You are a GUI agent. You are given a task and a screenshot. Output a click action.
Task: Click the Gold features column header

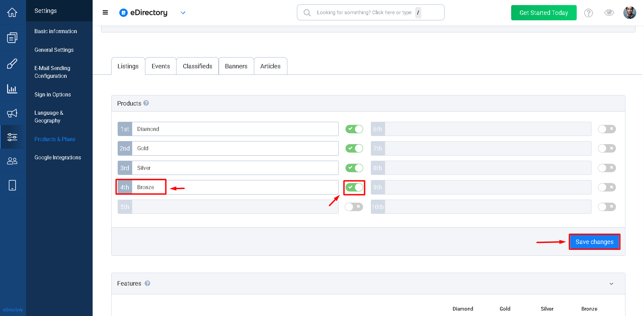pos(505,309)
